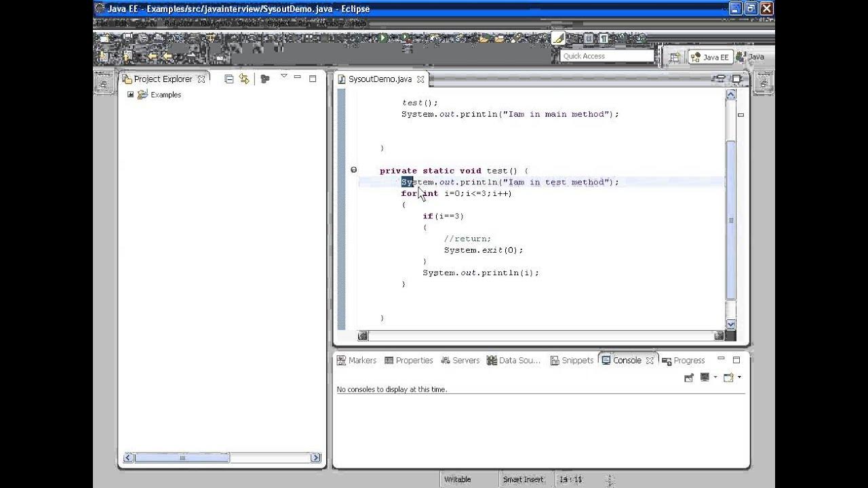Screen dimensions: 868x488
Task: Open Display Selected Console dropdown arrow
Action: tap(715, 378)
